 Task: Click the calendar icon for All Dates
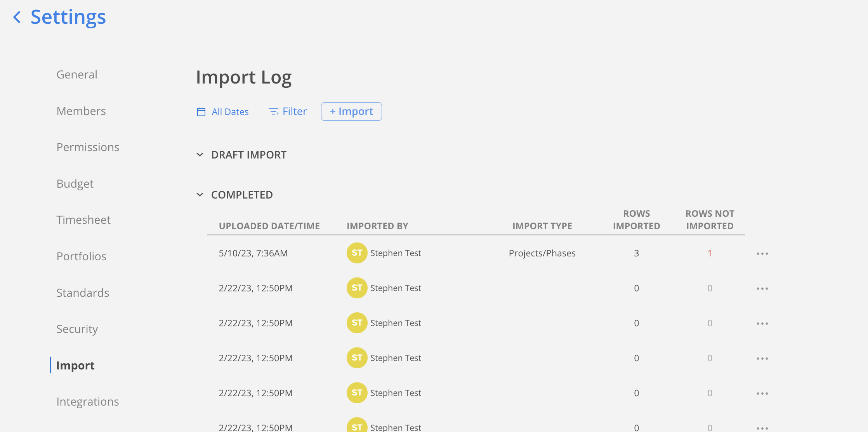pos(201,112)
